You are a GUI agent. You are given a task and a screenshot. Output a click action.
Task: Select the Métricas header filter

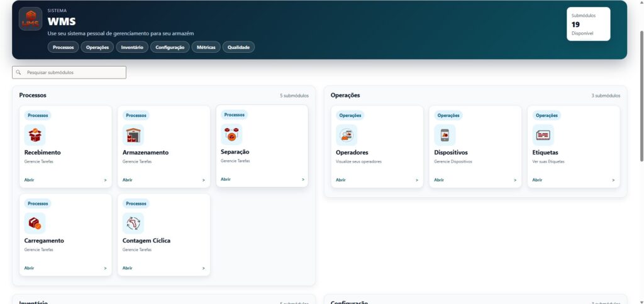point(206,47)
